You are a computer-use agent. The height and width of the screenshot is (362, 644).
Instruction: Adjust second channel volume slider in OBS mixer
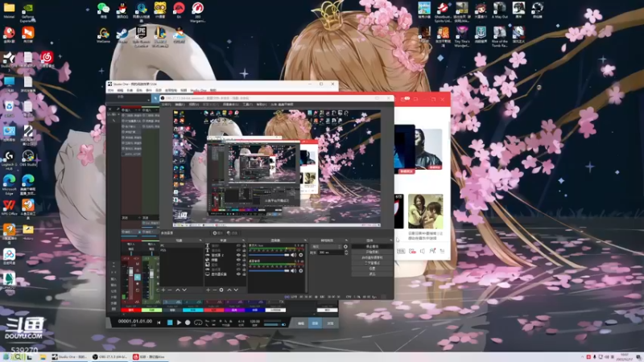point(269,270)
